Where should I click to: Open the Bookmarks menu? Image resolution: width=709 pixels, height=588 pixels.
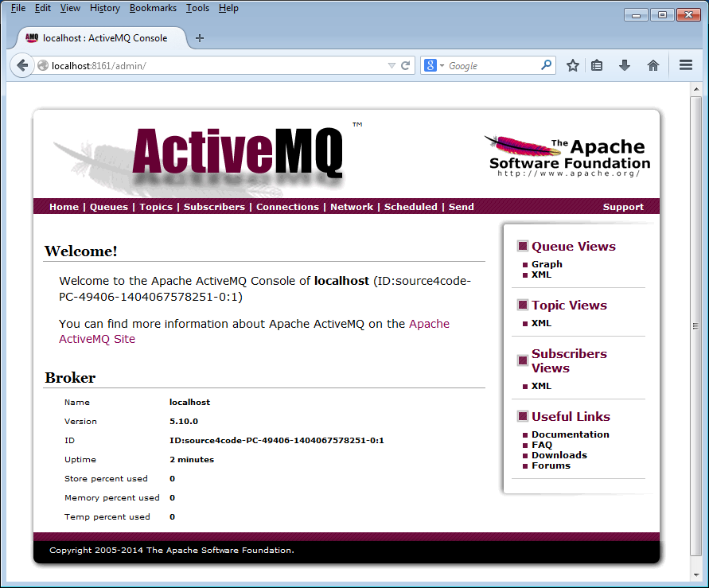point(153,8)
